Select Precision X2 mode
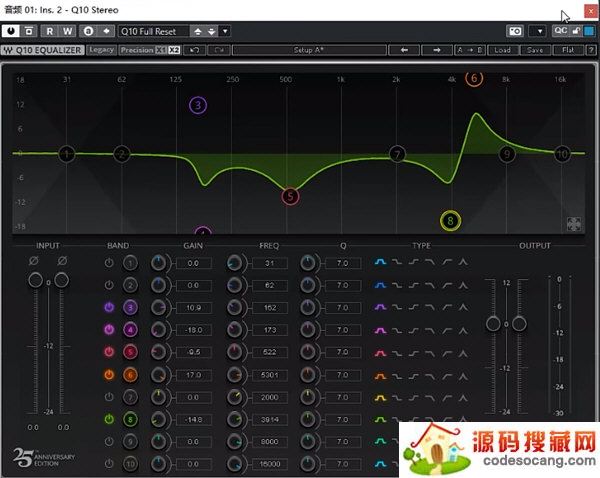The height and width of the screenshot is (478, 600). [x=174, y=50]
